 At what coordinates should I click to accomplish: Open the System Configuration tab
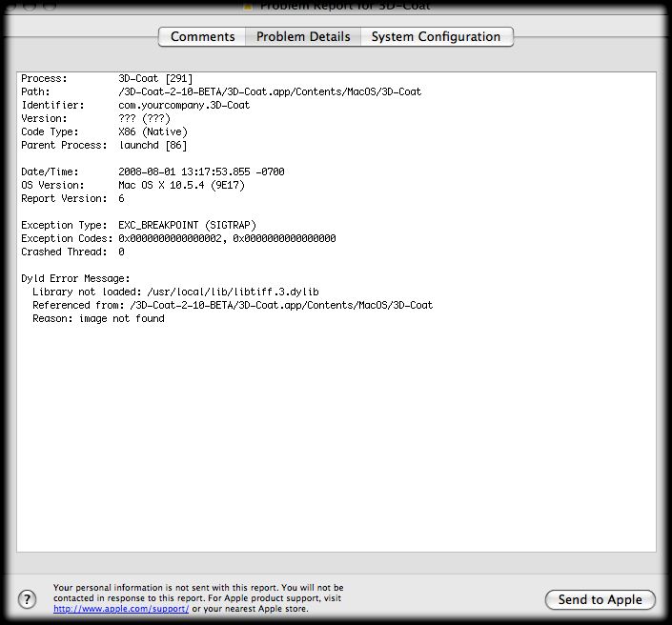pos(437,37)
